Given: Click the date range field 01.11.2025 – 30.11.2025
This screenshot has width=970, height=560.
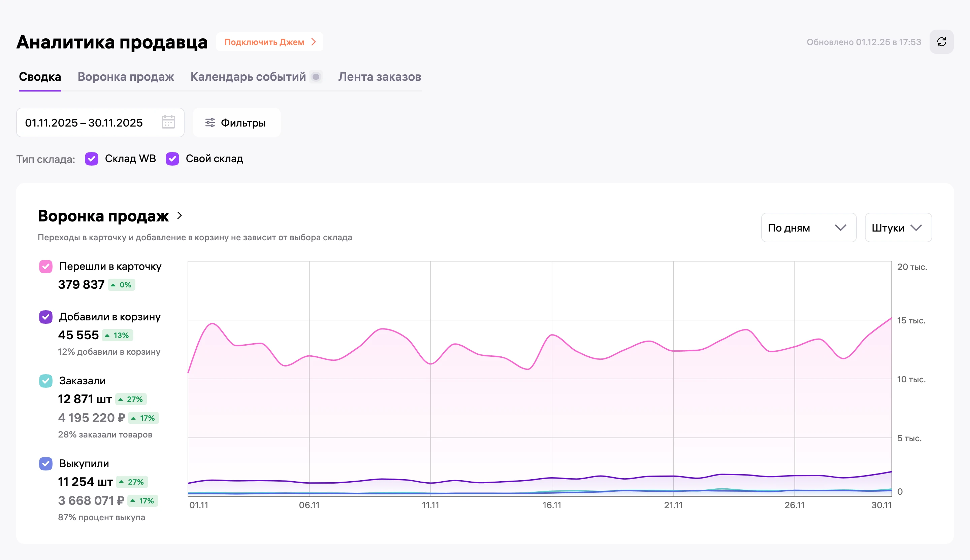Looking at the screenshot, I should click(100, 123).
